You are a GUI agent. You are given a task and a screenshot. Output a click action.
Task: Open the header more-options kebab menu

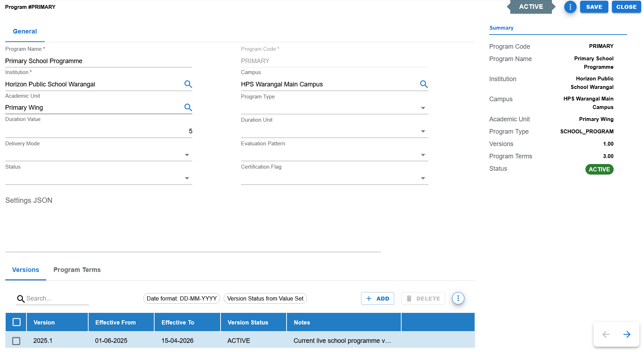coord(570,7)
